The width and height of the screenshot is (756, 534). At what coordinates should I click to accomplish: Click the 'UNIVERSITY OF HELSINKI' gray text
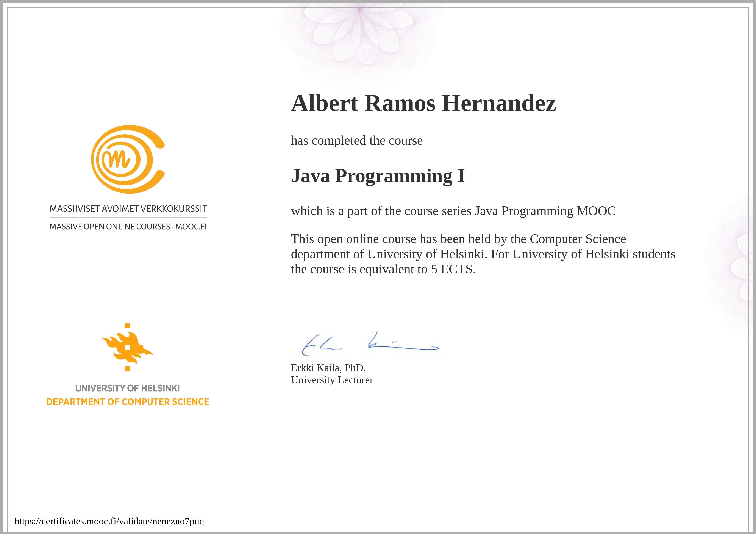click(x=127, y=388)
